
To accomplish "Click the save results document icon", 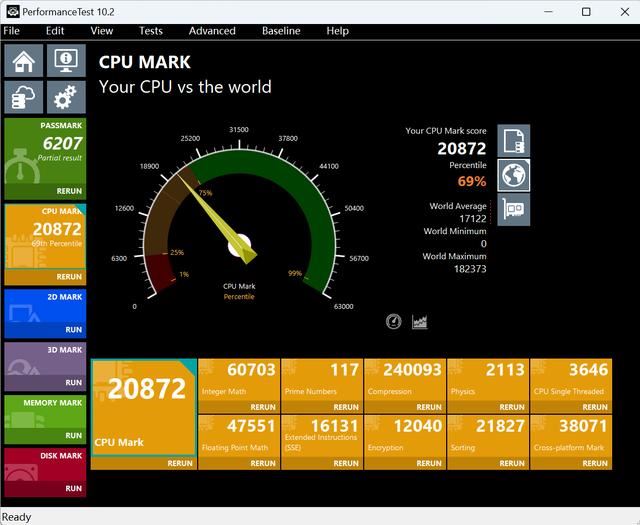I will point(513,141).
